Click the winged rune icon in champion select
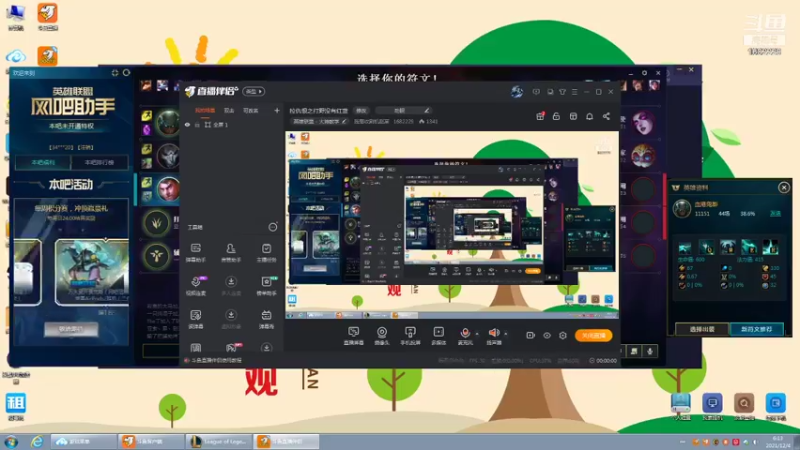 click(157, 256)
